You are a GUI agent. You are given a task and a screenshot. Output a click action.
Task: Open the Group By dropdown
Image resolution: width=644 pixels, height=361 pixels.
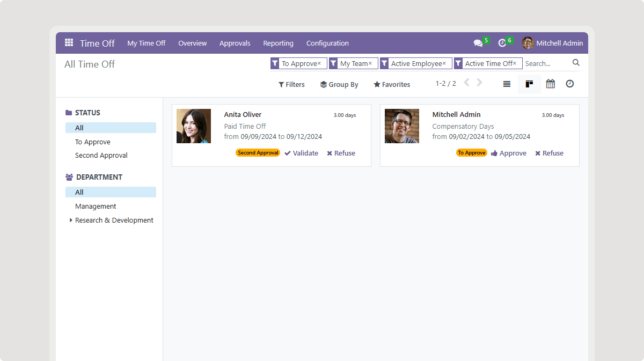(x=339, y=85)
